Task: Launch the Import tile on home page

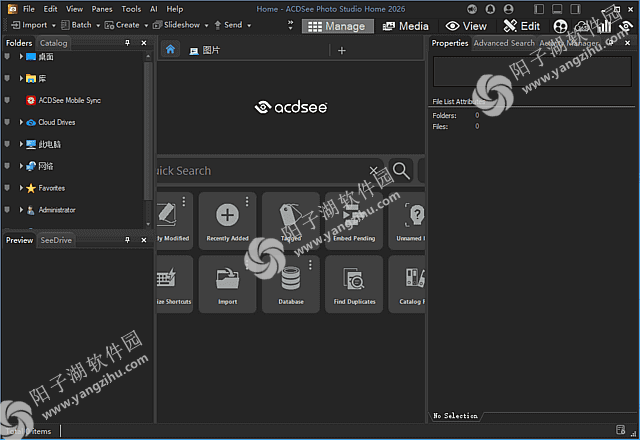Action: pyautogui.click(x=227, y=284)
